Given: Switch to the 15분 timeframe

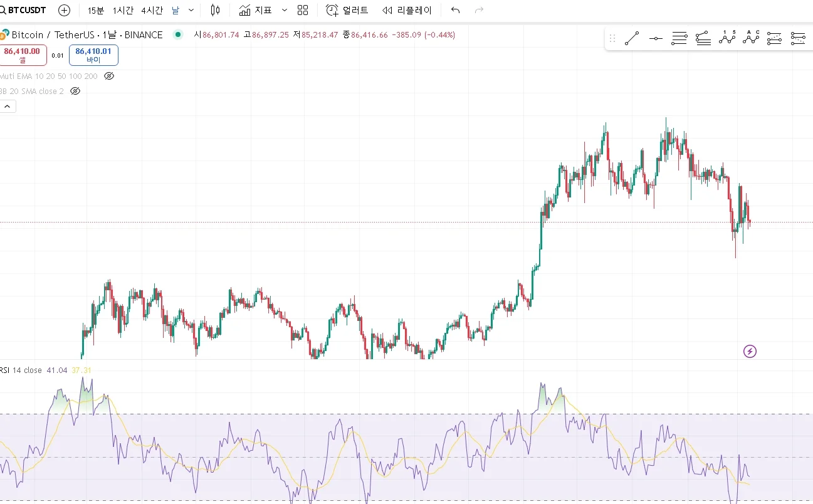Looking at the screenshot, I should click(x=96, y=10).
